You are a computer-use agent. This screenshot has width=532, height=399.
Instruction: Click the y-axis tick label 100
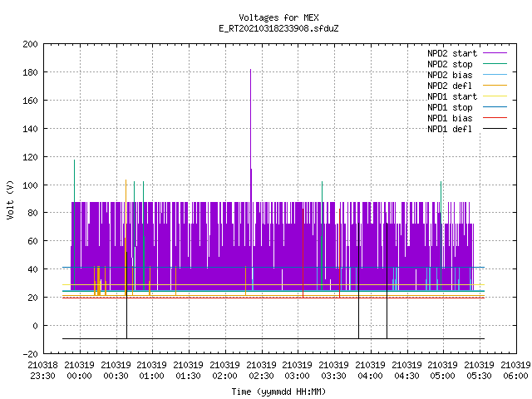[x=30, y=185]
